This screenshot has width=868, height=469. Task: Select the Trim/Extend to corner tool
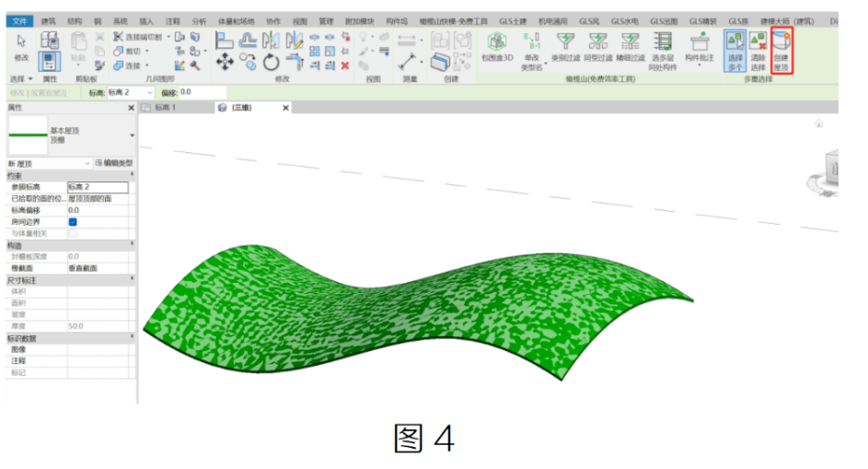click(x=294, y=62)
